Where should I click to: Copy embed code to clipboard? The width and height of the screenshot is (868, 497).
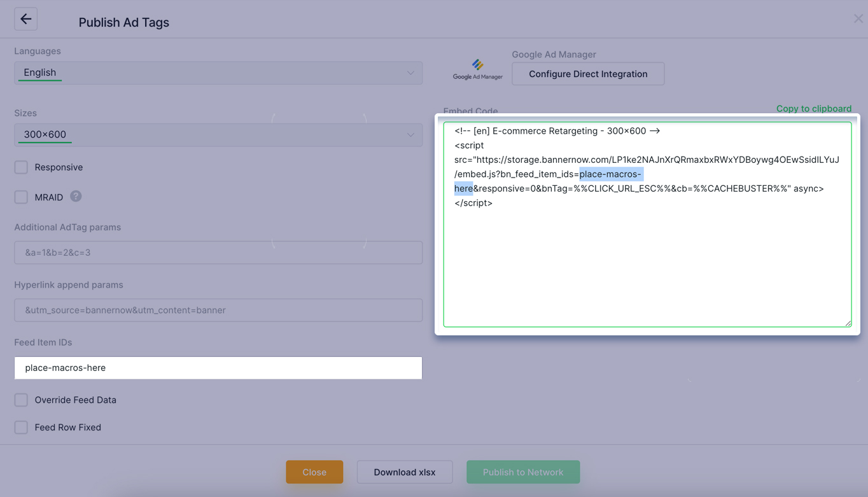pyautogui.click(x=813, y=108)
